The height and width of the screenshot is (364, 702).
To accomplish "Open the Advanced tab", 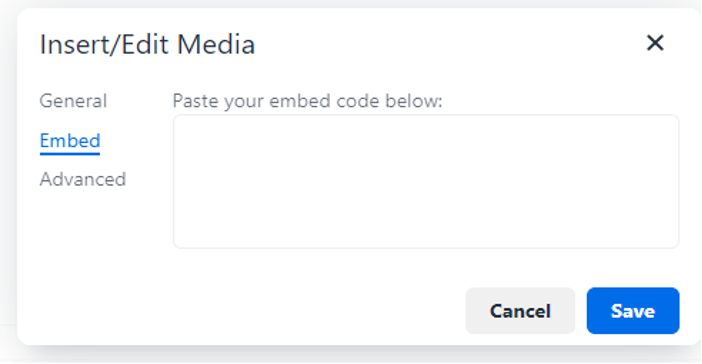I will pos(83,179).
